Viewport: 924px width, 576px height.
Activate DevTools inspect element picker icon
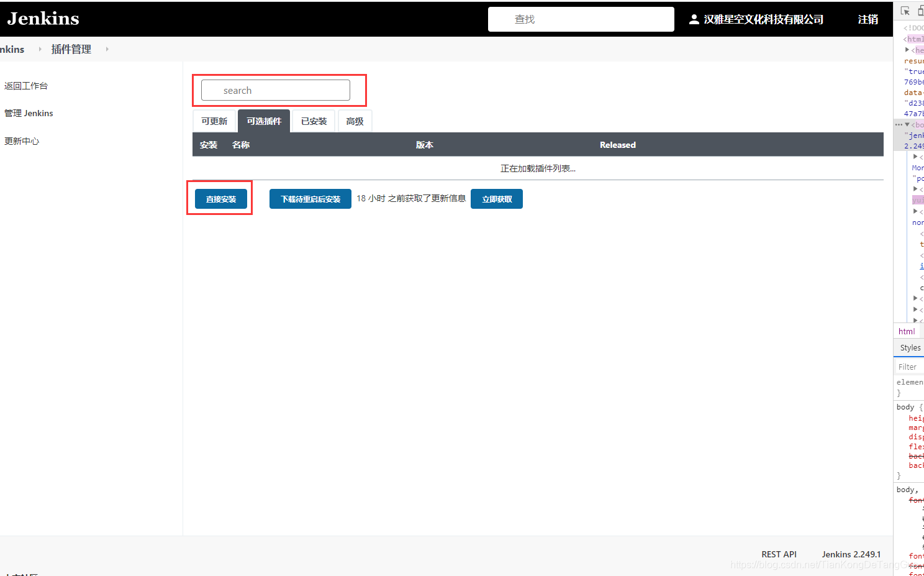coord(905,11)
